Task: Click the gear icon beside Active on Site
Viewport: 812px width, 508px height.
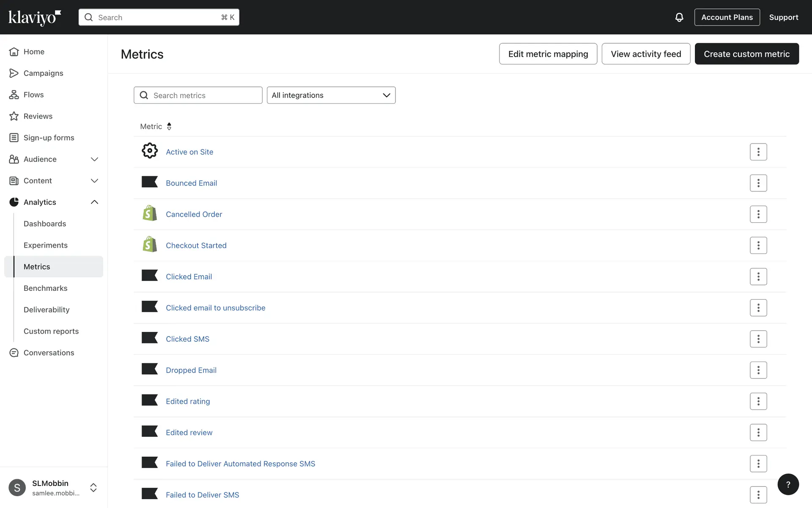Action: pyautogui.click(x=150, y=151)
